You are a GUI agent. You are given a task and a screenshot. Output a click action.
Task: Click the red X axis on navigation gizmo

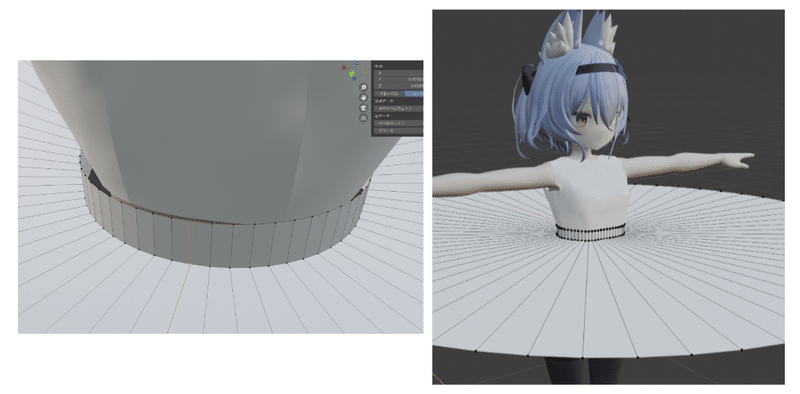click(x=344, y=67)
